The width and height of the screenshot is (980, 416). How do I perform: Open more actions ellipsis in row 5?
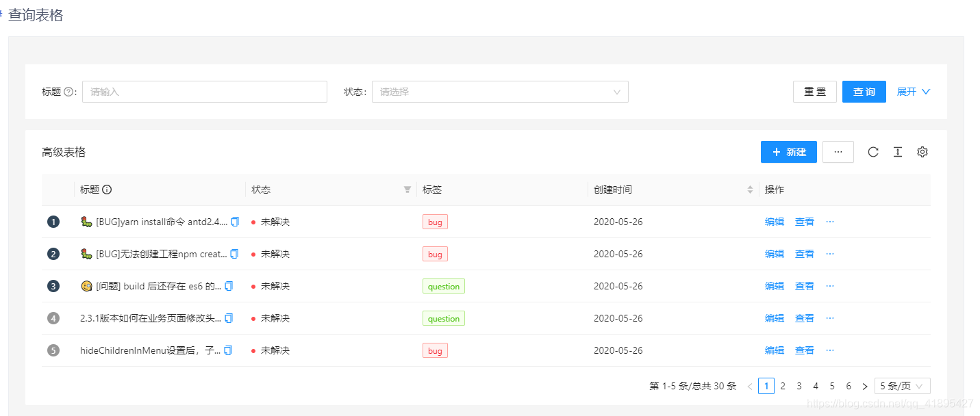830,350
